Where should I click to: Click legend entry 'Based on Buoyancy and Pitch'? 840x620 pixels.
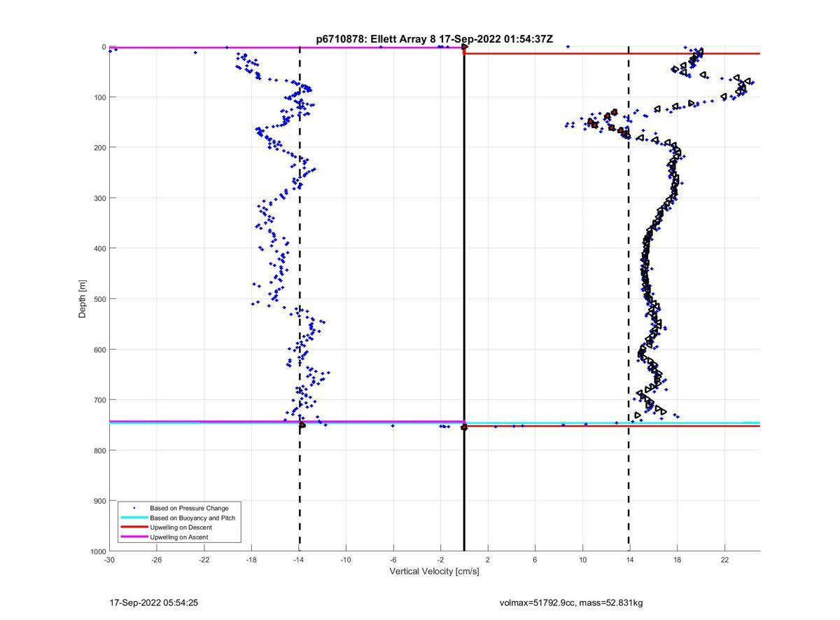click(x=192, y=518)
